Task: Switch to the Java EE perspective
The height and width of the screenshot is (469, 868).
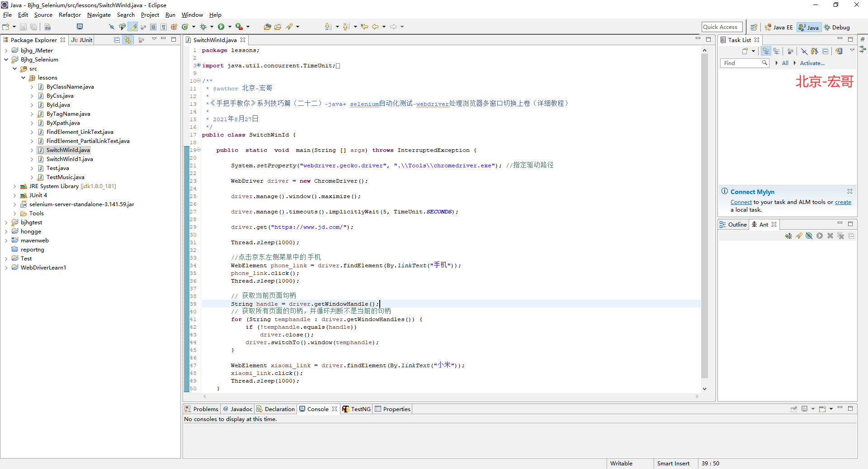Action: click(x=778, y=28)
